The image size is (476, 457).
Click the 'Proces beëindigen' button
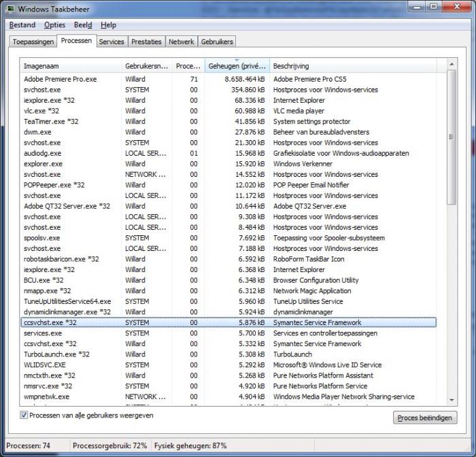tap(425, 418)
